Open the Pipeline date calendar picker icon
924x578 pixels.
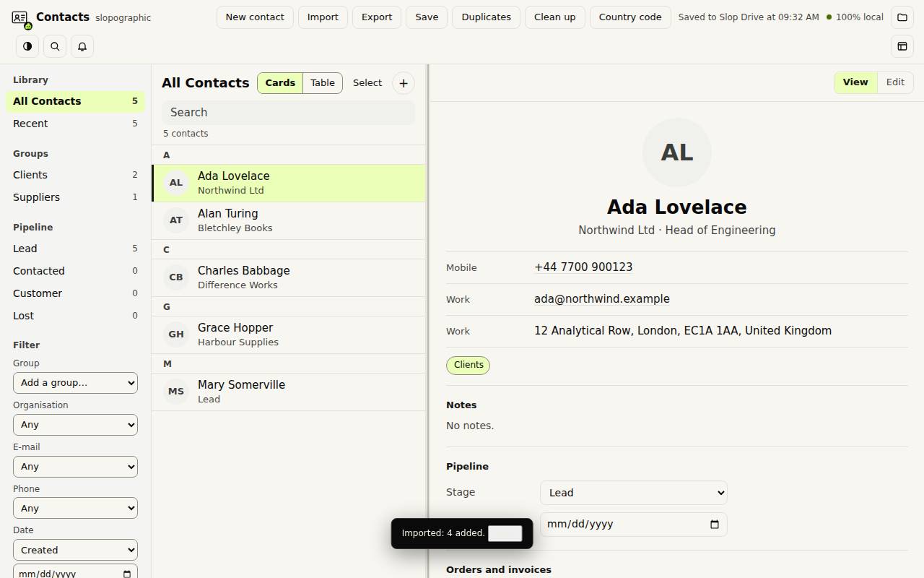(715, 525)
